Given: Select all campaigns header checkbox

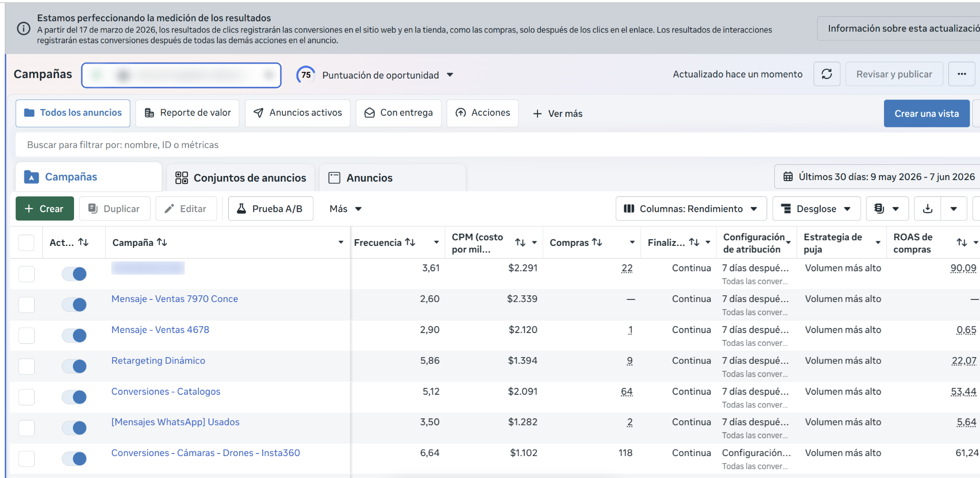Looking at the screenshot, I should coord(26,242).
